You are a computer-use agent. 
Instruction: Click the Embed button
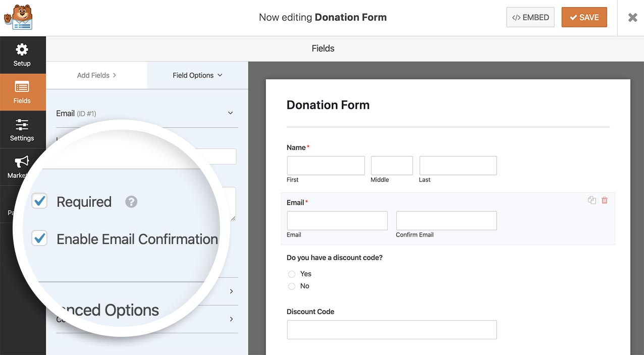pos(530,18)
